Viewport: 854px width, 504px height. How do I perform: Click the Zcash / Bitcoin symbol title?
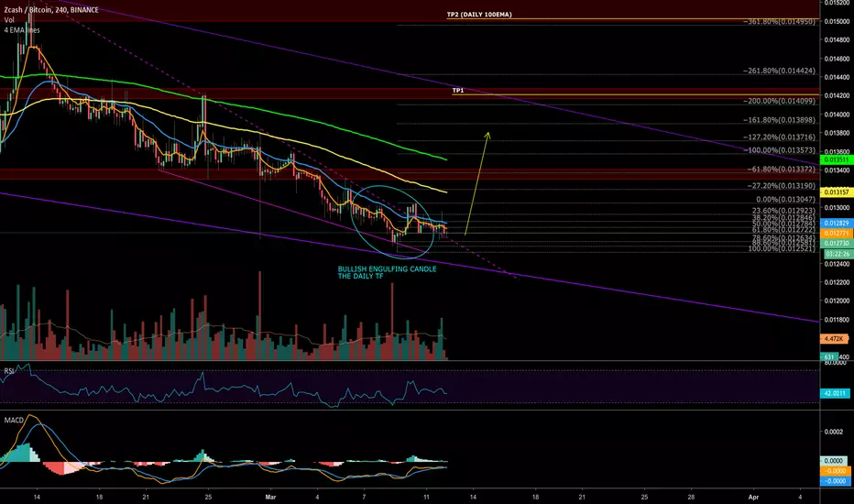coord(29,10)
